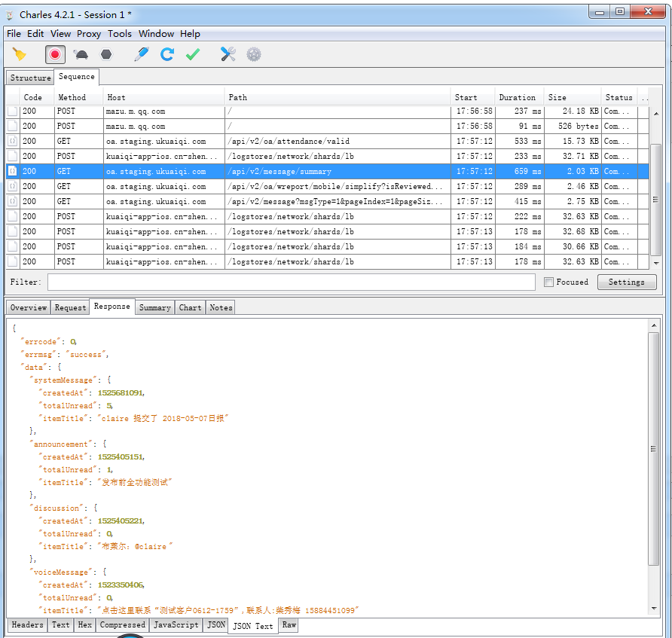
Task: Click the broom clear session icon
Action: coord(20,54)
